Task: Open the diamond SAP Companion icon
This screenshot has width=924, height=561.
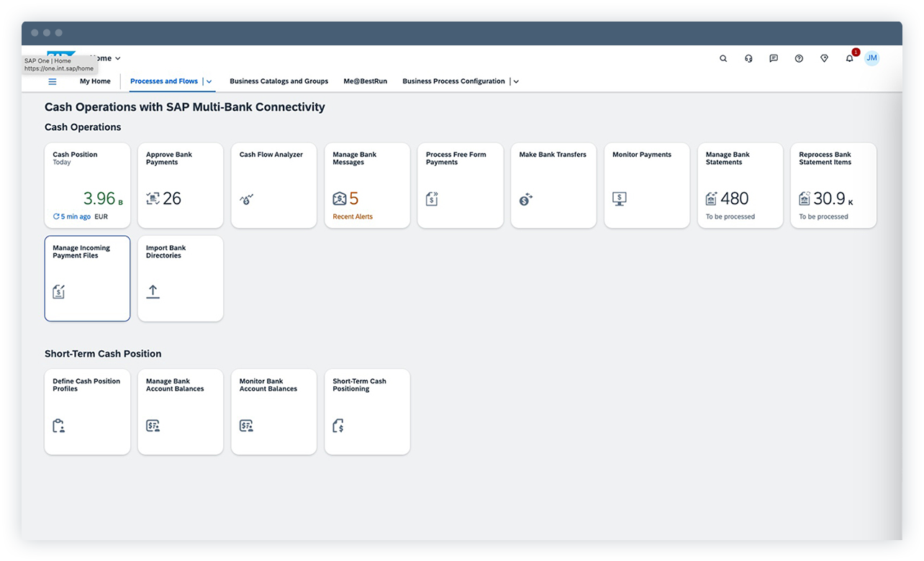Action: click(x=824, y=58)
